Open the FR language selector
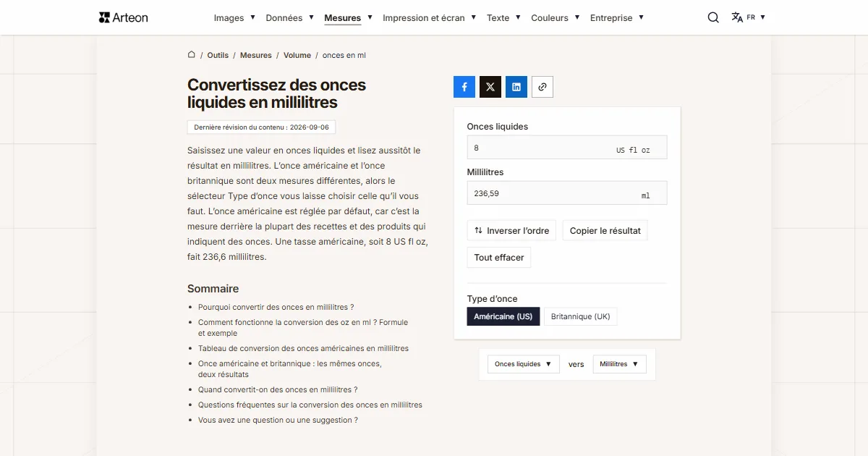Image resolution: width=868 pixels, height=456 pixels. pos(748,17)
